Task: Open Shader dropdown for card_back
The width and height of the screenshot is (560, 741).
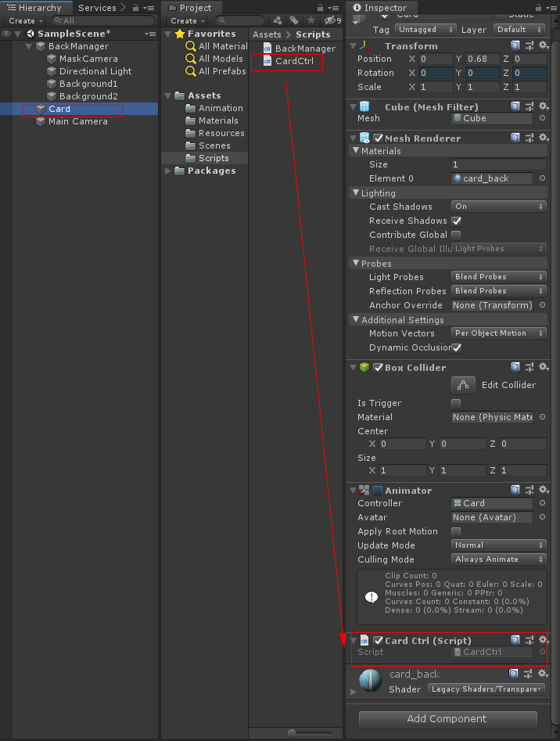Action: (486, 689)
